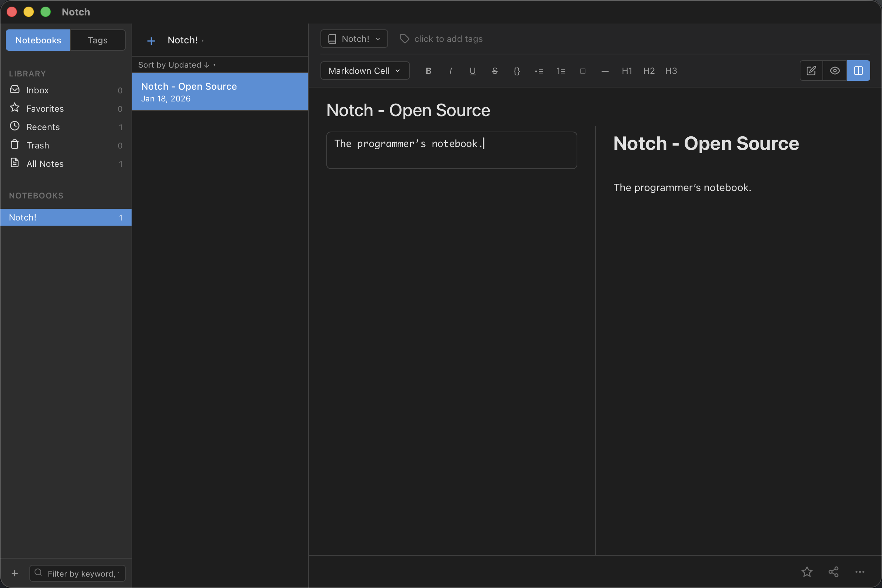Switch to the Tags tab
Image resolution: width=882 pixels, height=588 pixels.
pos(97,40)
